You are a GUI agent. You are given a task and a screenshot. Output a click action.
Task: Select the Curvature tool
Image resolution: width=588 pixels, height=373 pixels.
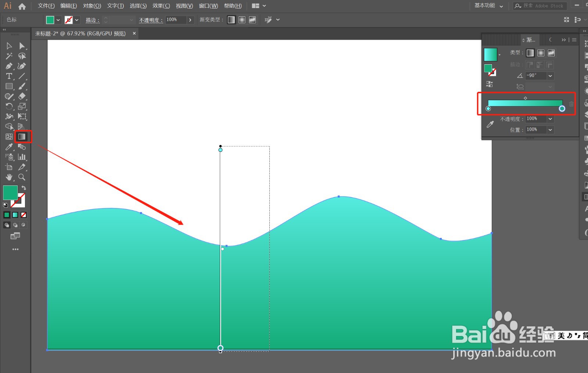point(22,66)
